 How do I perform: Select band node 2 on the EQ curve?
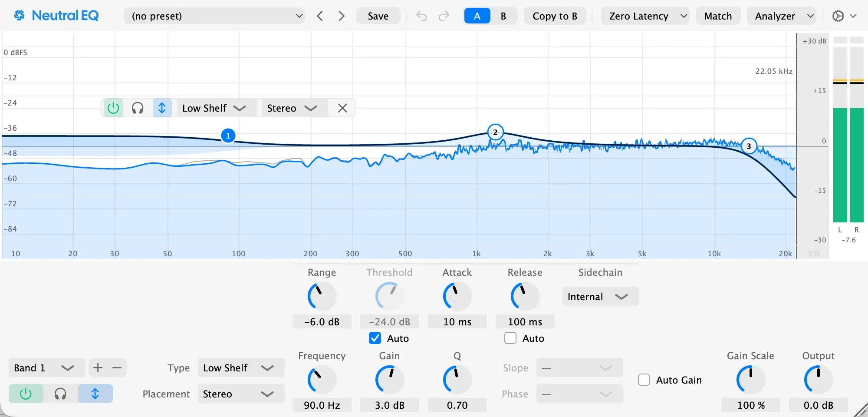pos(495,132)
